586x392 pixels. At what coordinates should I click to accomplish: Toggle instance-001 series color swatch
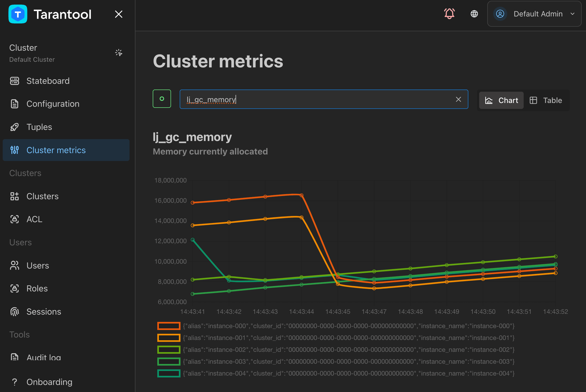coord(169,338)
